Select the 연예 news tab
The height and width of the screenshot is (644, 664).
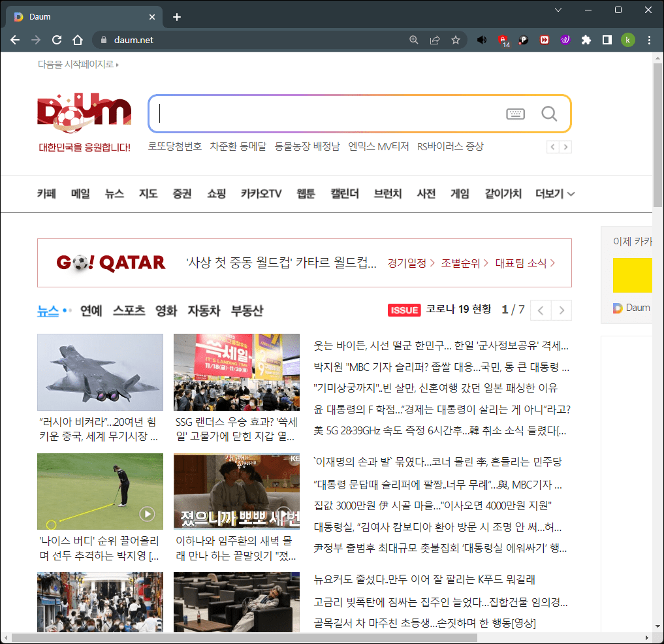[x=91, y=310]
